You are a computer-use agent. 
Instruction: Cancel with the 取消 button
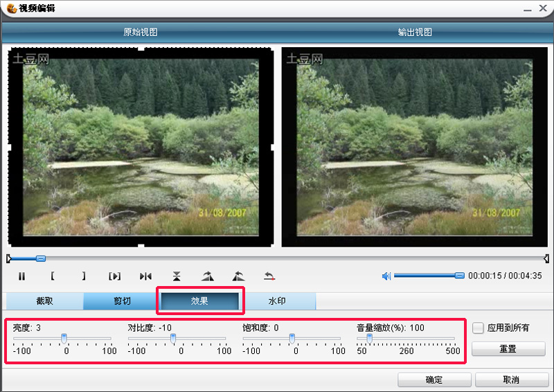511,380
